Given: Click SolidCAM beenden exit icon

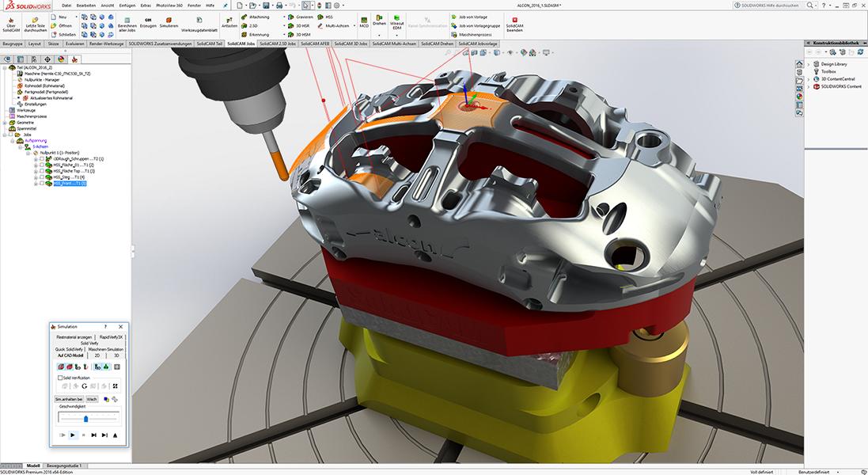Looking at the screenshot, I should 514,25.
